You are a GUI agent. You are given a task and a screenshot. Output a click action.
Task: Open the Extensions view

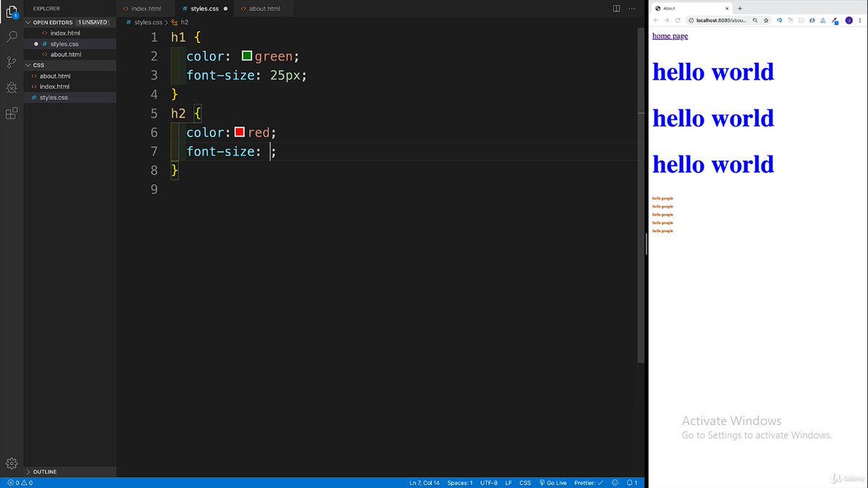[x=12, y=114]
